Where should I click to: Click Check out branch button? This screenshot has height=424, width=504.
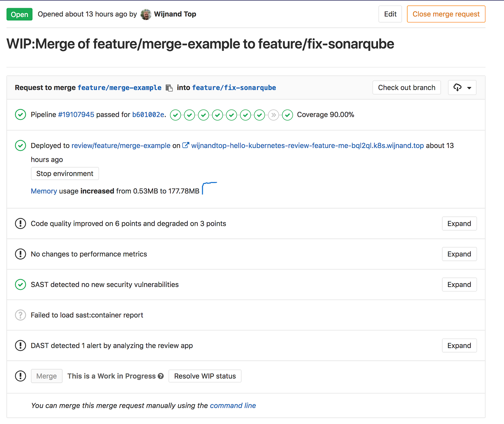pyautogui.click(x=406, y=88)
